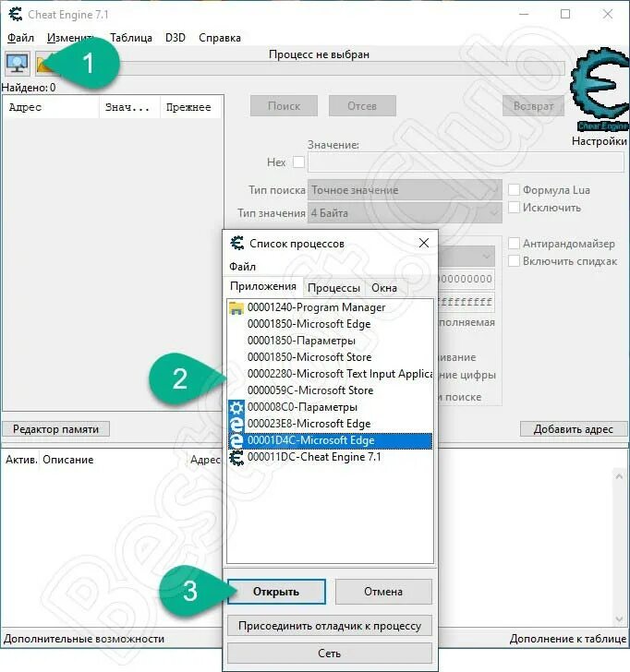Enable the Формула Lua checkbox
630x672 pixels.
[x=514, y=190]
